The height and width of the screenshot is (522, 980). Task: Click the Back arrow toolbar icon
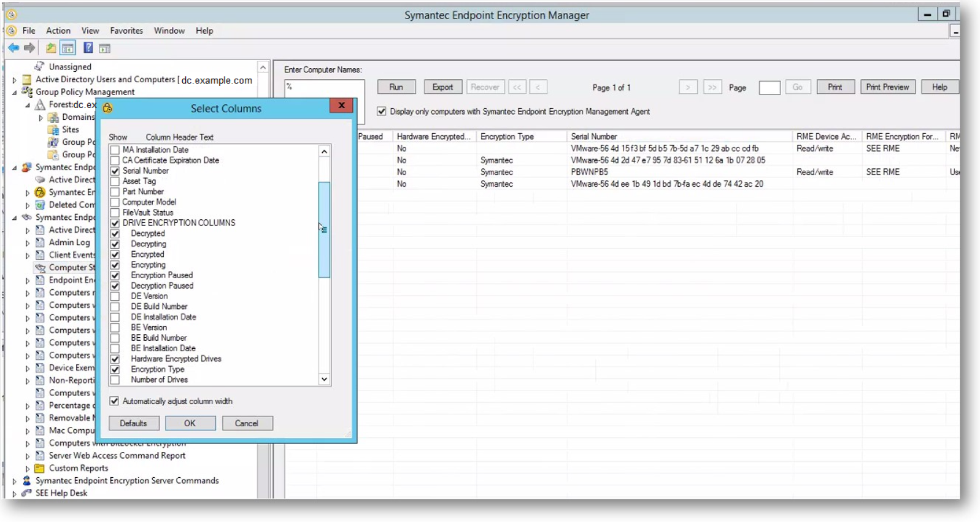[x=14, y=48]
